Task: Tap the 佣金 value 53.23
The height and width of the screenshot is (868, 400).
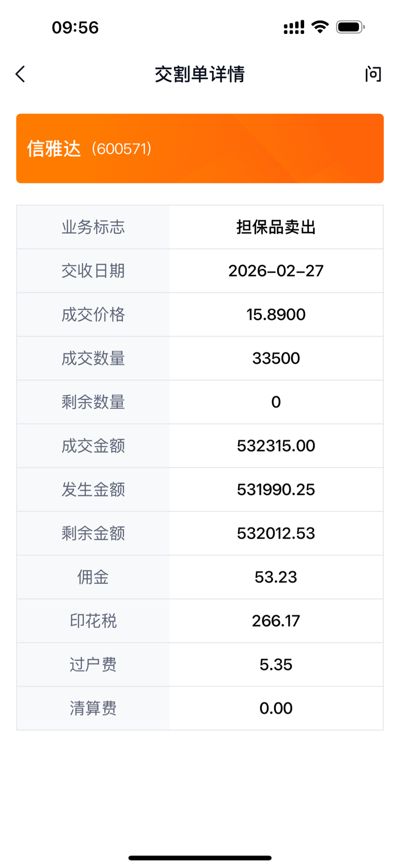Action: pos(276,578)
